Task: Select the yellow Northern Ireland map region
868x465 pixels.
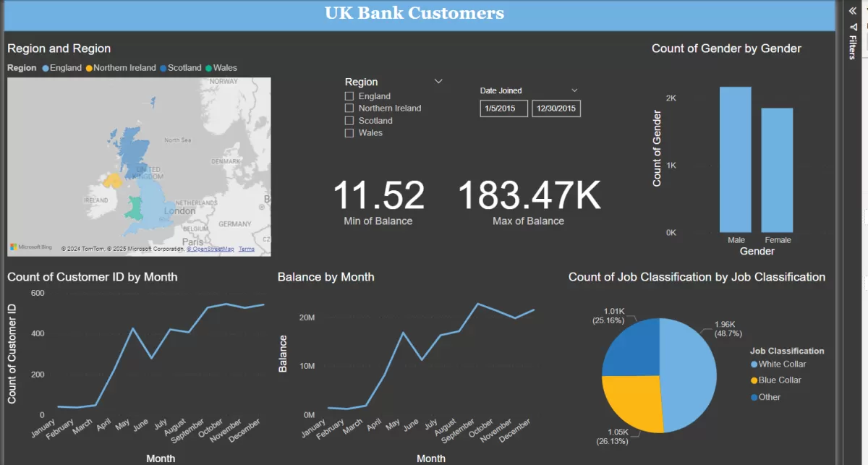Action: (113, 180)
